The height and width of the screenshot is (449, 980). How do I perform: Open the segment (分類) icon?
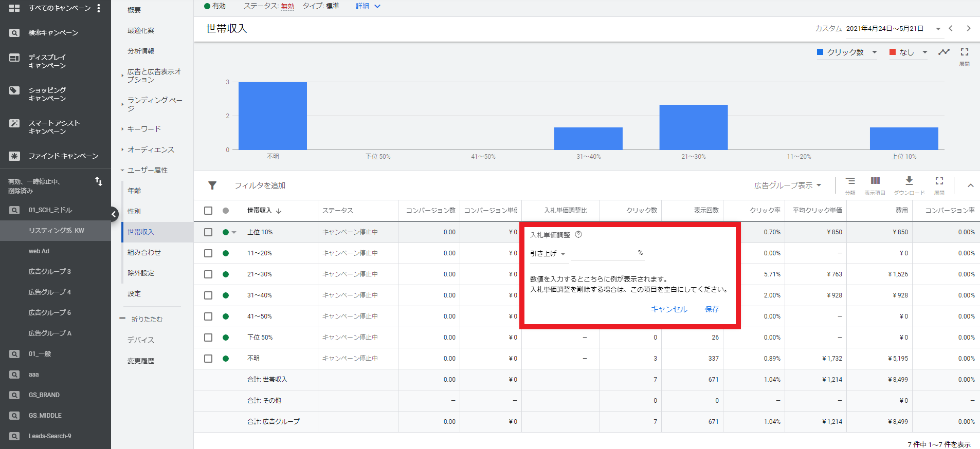click(850, 181)
